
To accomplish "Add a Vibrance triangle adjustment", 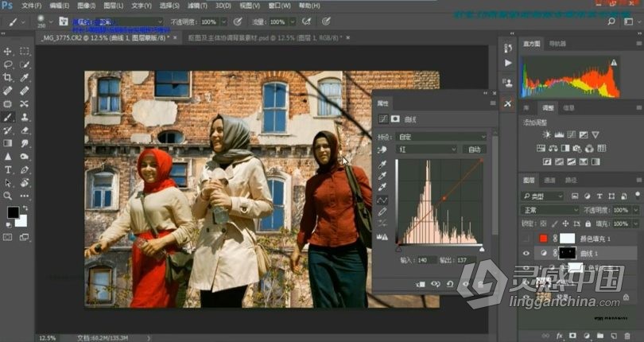I will 596,134.
